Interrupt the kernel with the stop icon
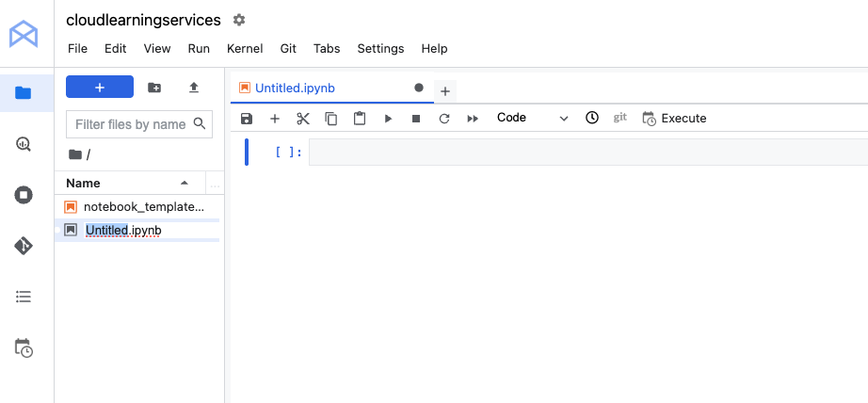Viewport: 868px width, 403px height. (416, 119)
